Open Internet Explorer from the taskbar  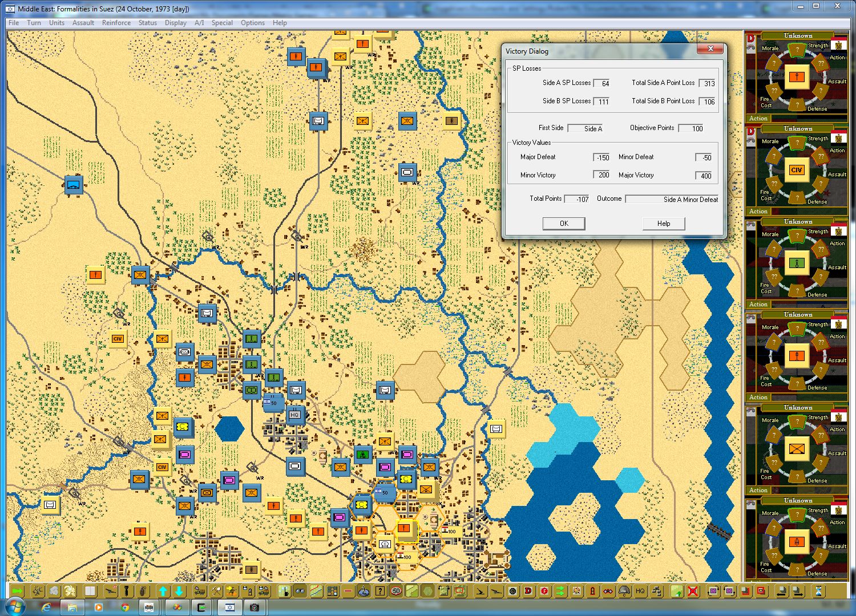[46, 607]
